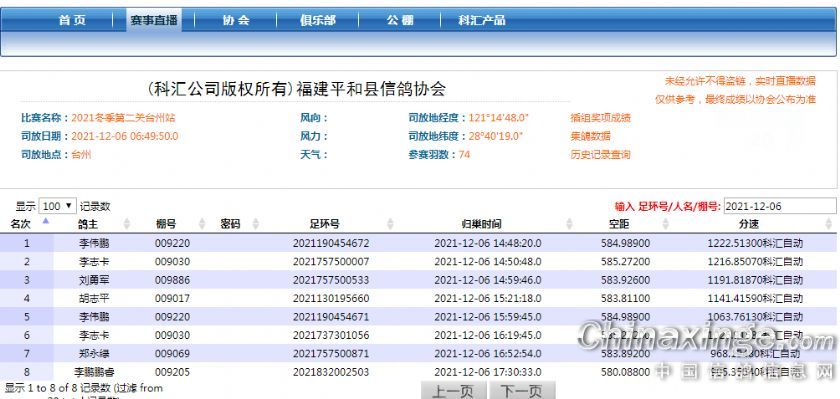Open the 首页 menu item

tap(72, 20)
